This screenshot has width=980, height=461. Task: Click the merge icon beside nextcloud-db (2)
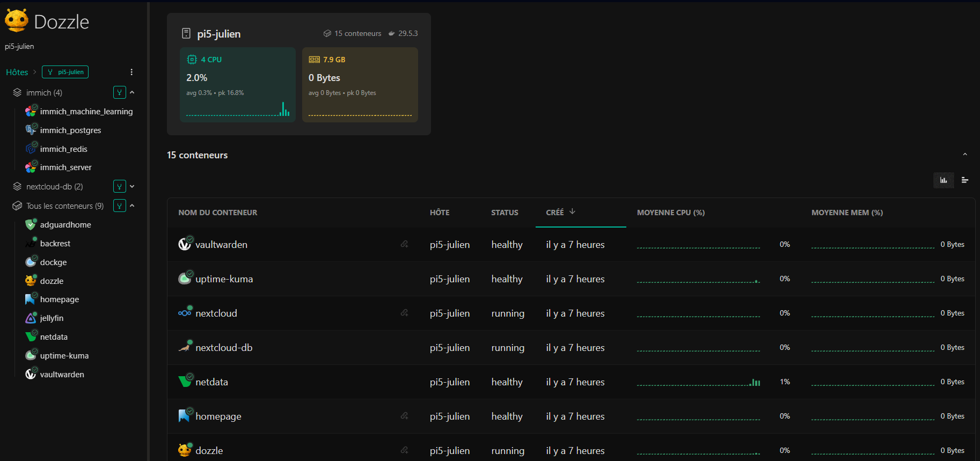[x=120, y=186]
